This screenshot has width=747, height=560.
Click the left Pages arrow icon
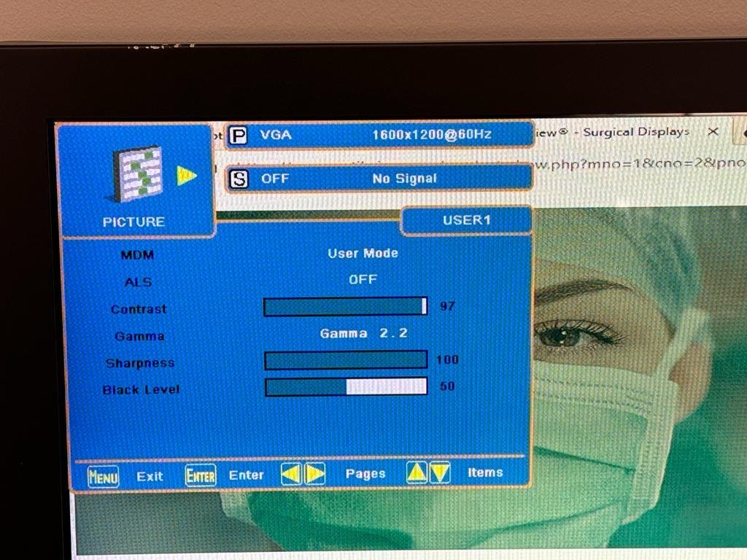coord(291,474)
